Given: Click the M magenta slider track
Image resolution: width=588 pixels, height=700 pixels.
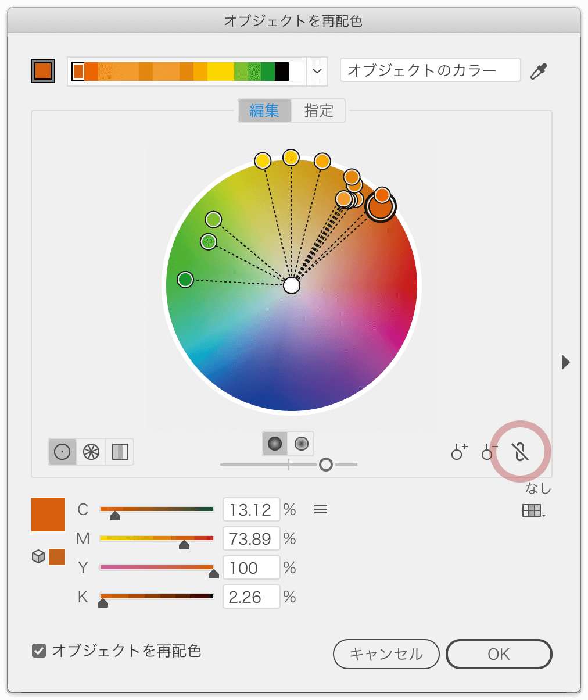Looking at the screenshot, I should 157,538.
